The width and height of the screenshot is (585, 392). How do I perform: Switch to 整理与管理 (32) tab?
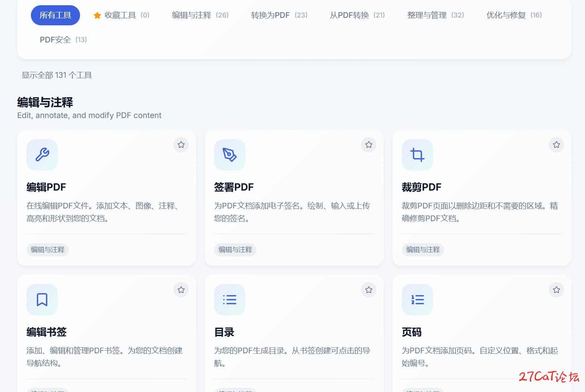tap(436, 15)
